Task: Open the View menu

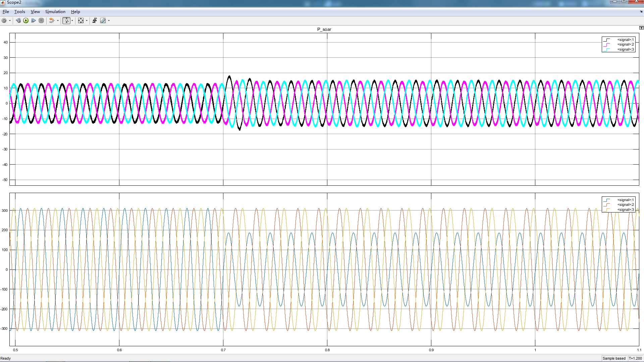Action: [x=35, y=12]
